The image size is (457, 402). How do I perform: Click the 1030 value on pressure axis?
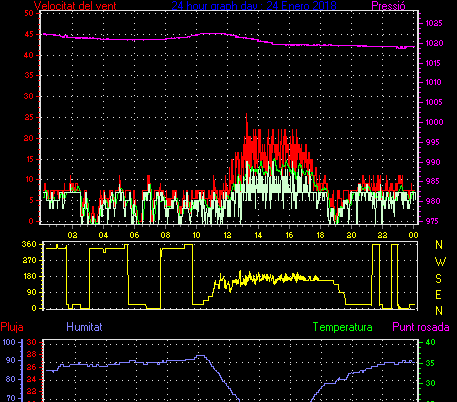pos(435,43)
